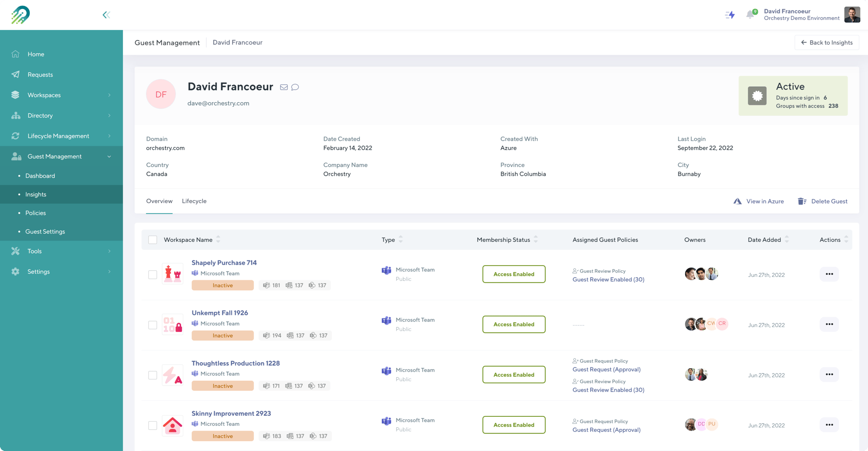Screen dimensions: 868x451
Task: Sort the table by Date Added column
Action: point(764,239)
